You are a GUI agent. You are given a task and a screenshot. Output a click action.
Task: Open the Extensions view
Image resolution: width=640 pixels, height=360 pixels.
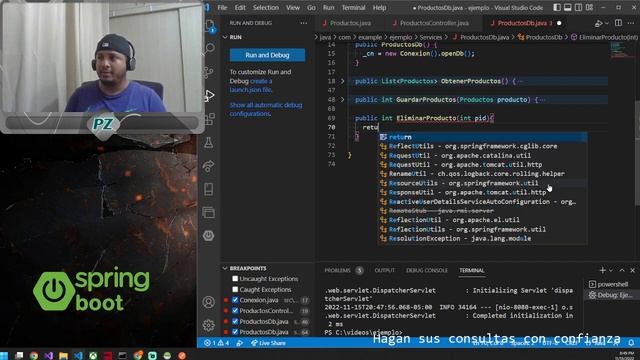[x=209, y=119]
